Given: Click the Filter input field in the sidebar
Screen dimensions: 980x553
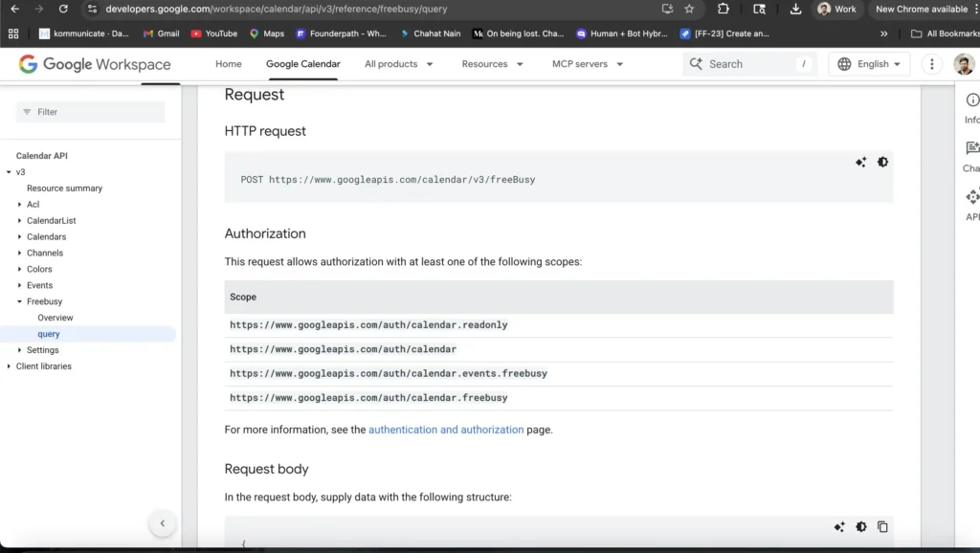Looking at the screenshot, I should [91, 112].
